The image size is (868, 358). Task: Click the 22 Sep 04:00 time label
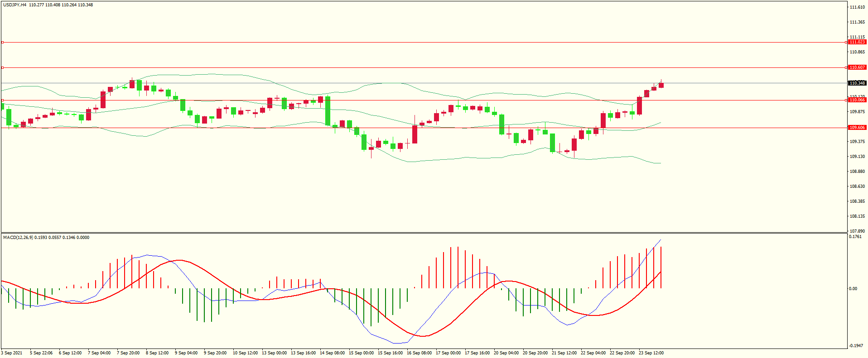(x=593, y=353)
